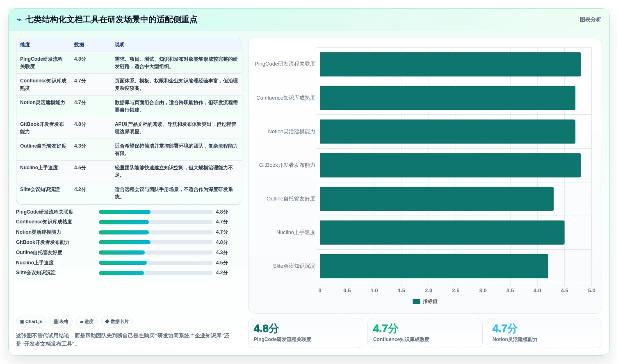This screenshot has height=364, width=618.
Task: Select the 表格 tag chip
Action: [61, 322]
